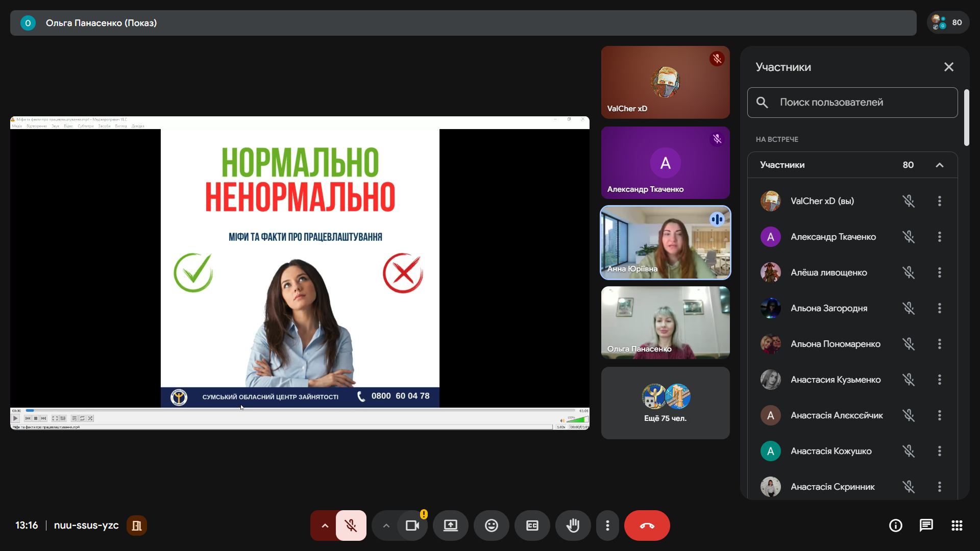Show meeting details info
Image resolution: width=980 pixels, height=551 pixels.
[895, 525]
